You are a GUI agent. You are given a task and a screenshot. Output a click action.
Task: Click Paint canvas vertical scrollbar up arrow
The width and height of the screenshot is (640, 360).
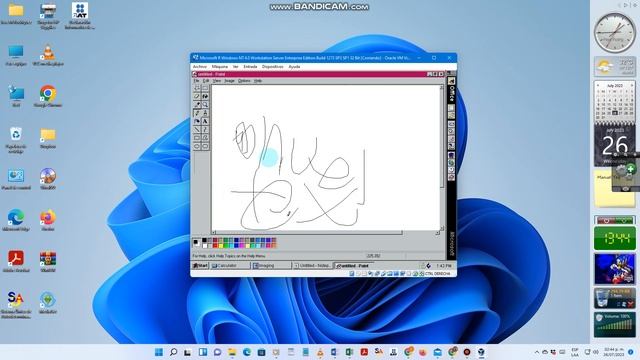[441, 88]
